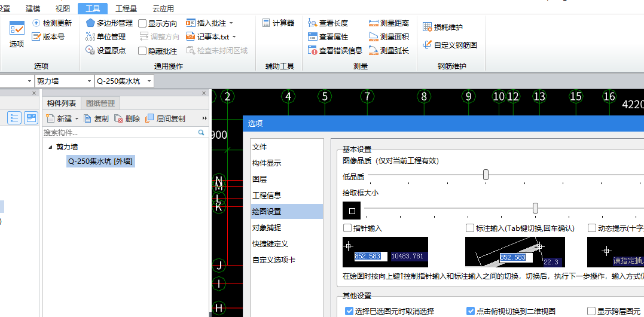Click the 检测更新 check update icon

click(x=36, y=23)
